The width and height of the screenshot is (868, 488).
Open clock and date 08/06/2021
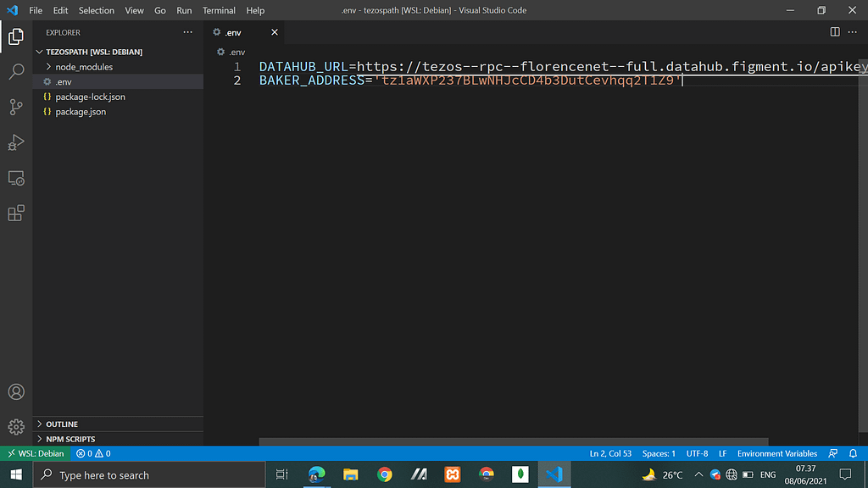click(805, 474)
